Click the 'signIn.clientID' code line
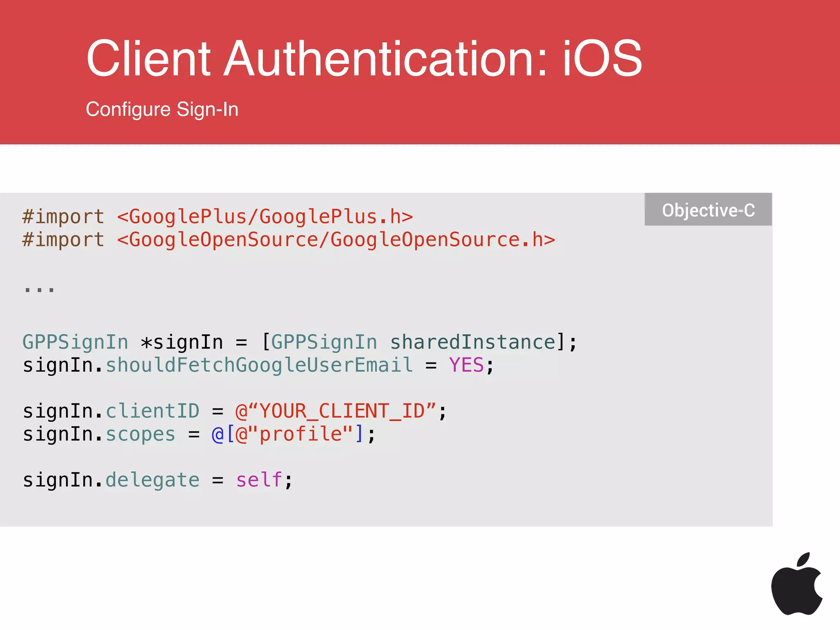This screenshot has height=630, width=840. [x=234, y=411]
